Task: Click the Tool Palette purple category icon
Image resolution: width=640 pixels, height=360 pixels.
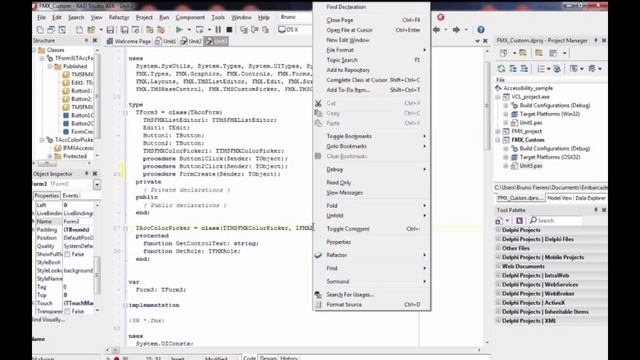Action: [x=519, y=220]
